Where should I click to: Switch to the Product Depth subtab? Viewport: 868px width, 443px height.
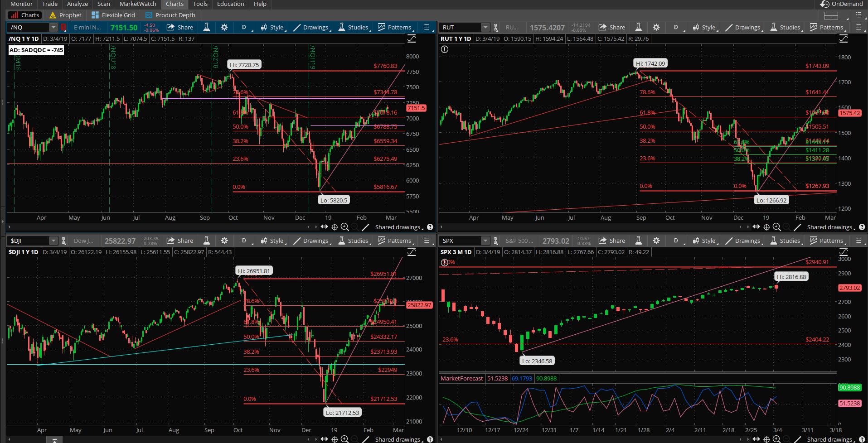[x=170, y=15]
